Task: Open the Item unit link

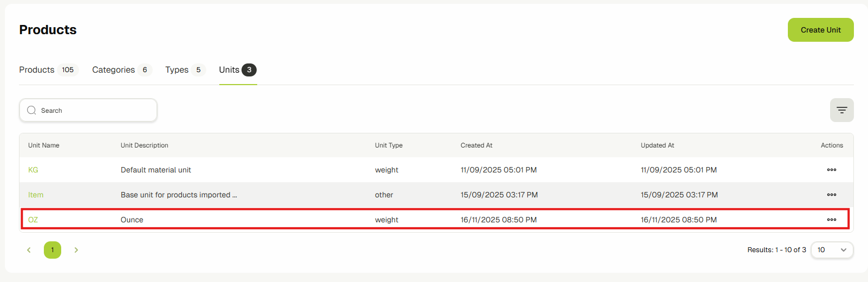Action: pos(36,195)
